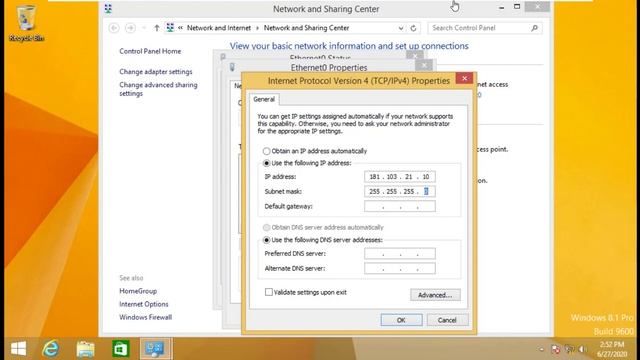Check Validate settings upon exit

[x=306, y=292]
